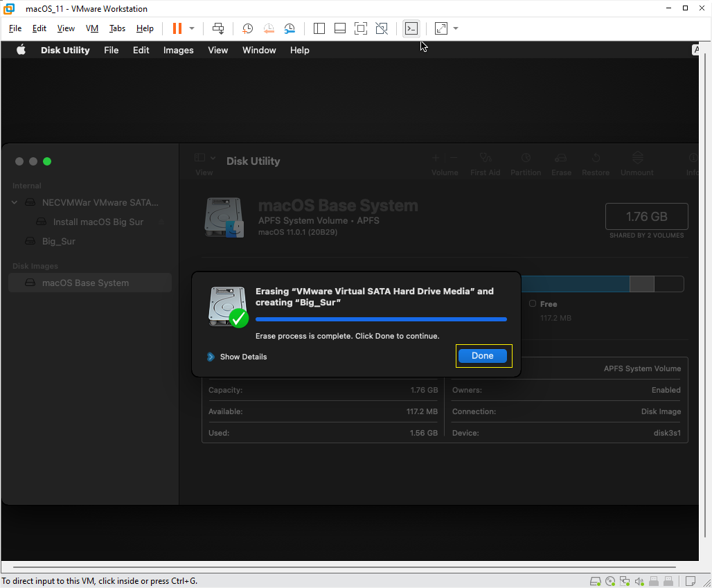Click the 1.76 GB capacity box
Viewport: 712px width, 588px height.
tap(647, 217)
